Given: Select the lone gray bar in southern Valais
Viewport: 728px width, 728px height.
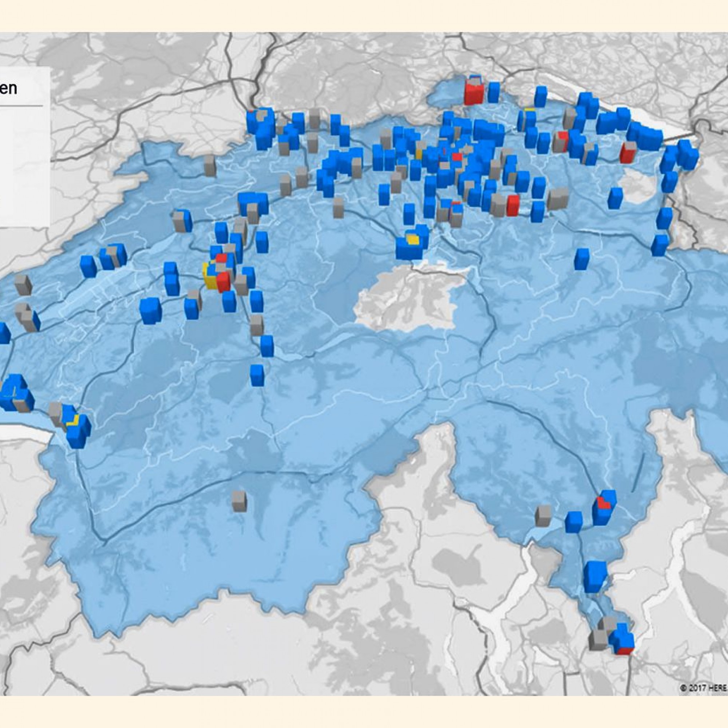Looking at the screenshot, I should pos(239,501).
